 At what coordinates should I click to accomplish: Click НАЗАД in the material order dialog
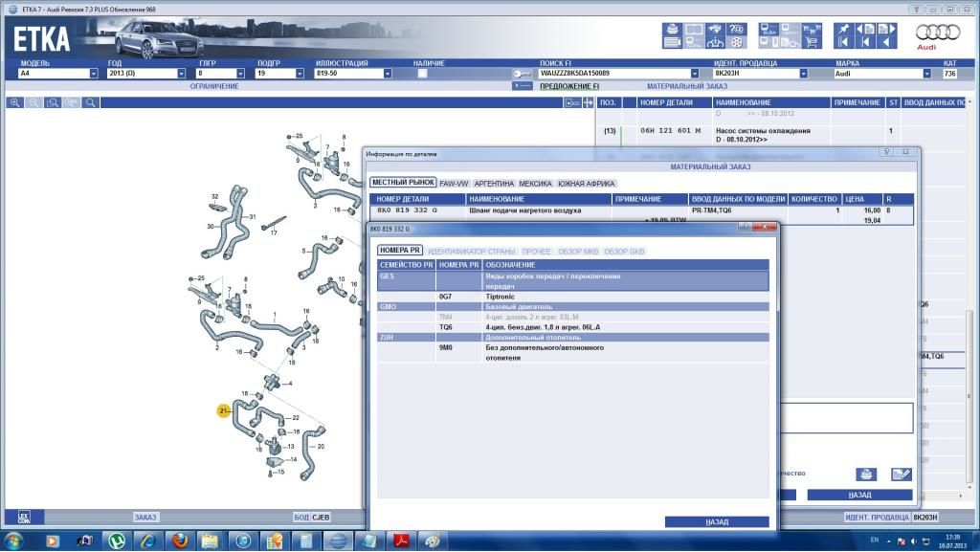[x=860, y=496]
